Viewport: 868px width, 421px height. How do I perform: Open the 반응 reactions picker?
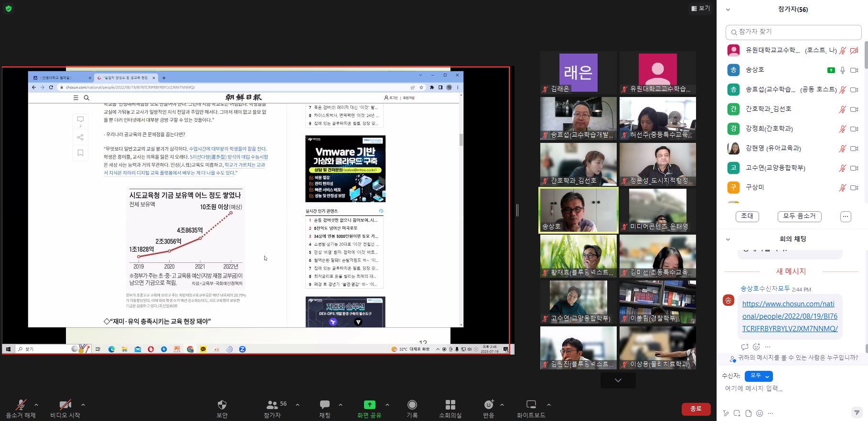[488, 409]
